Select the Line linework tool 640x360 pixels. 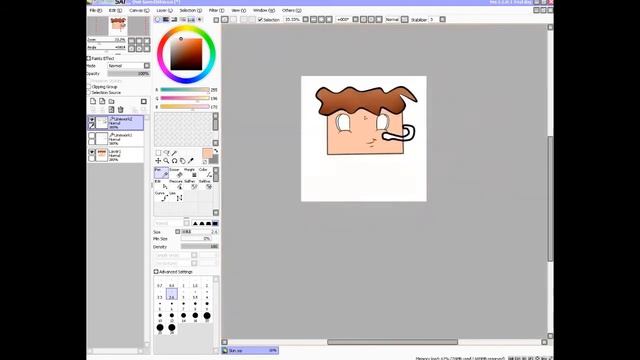click(x=176, y=196)
